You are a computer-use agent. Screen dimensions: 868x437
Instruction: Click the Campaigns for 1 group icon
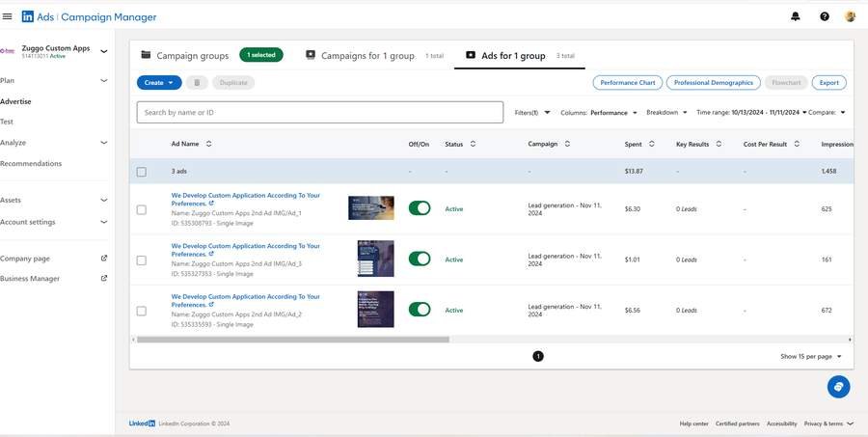311,55
